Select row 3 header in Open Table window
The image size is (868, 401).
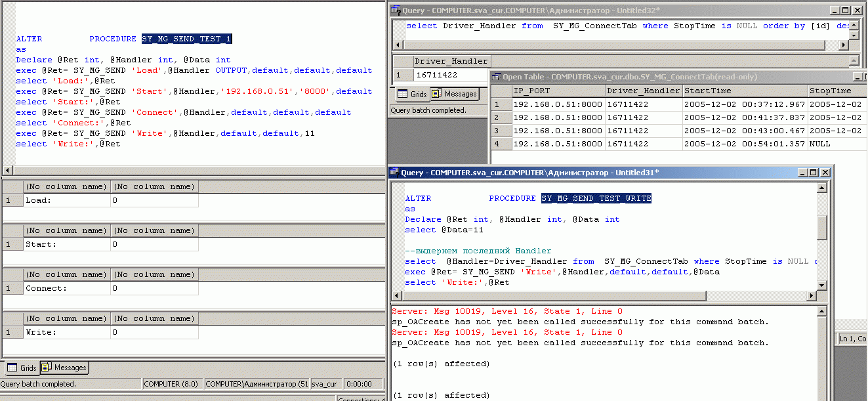click(501, 131)
